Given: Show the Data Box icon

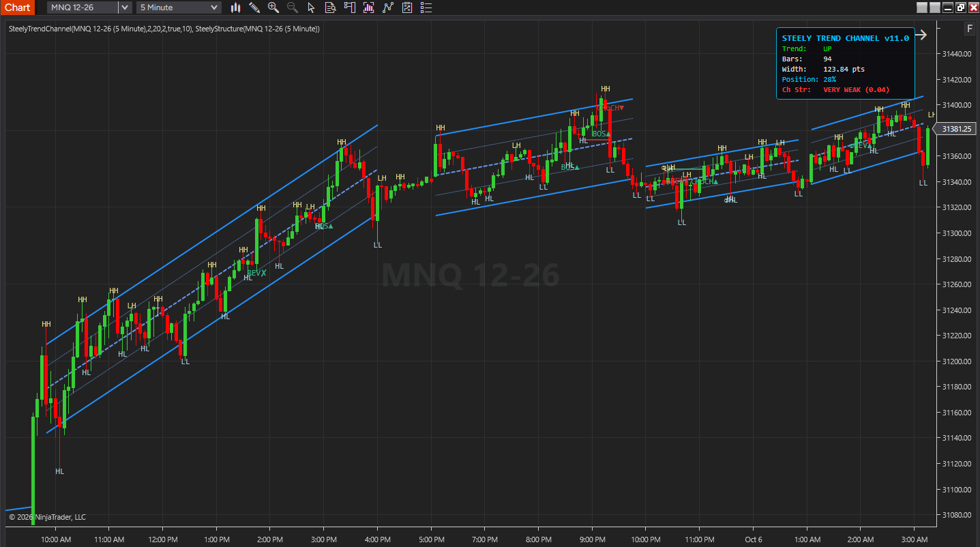Looking at the screenshot, I should [330, 8].
